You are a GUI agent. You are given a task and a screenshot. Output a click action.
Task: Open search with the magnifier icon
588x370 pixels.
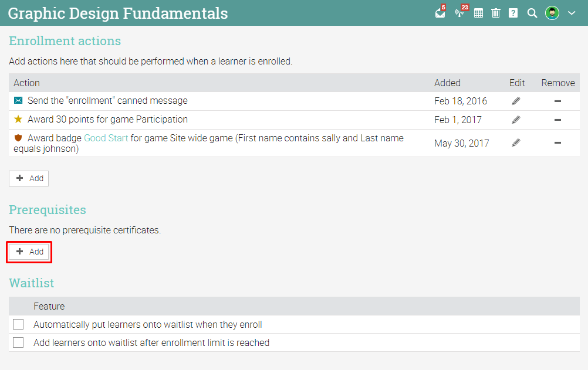pyautogui.click(x=532, y=13)
